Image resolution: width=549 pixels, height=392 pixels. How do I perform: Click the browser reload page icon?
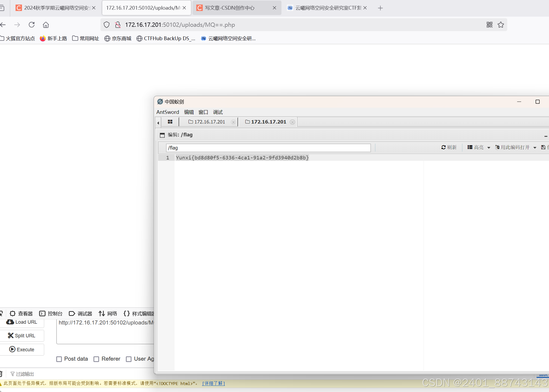pyautogui.click(x=32, y=25)
